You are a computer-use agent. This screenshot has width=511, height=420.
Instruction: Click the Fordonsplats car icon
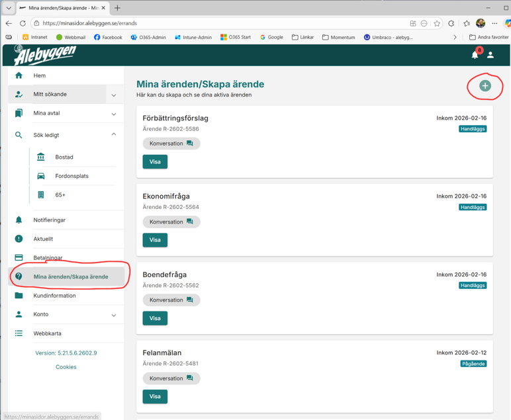click(41, 176)
